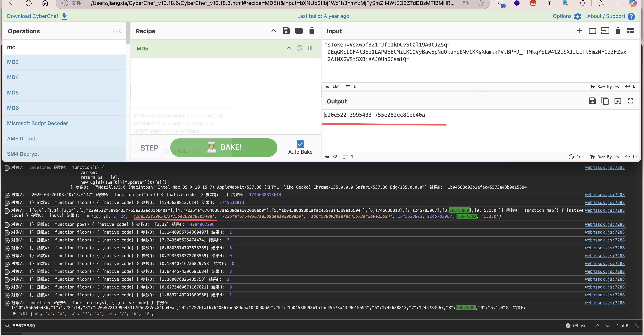
Task: Go to next search match in console
Action: click(x=607, y=325)
